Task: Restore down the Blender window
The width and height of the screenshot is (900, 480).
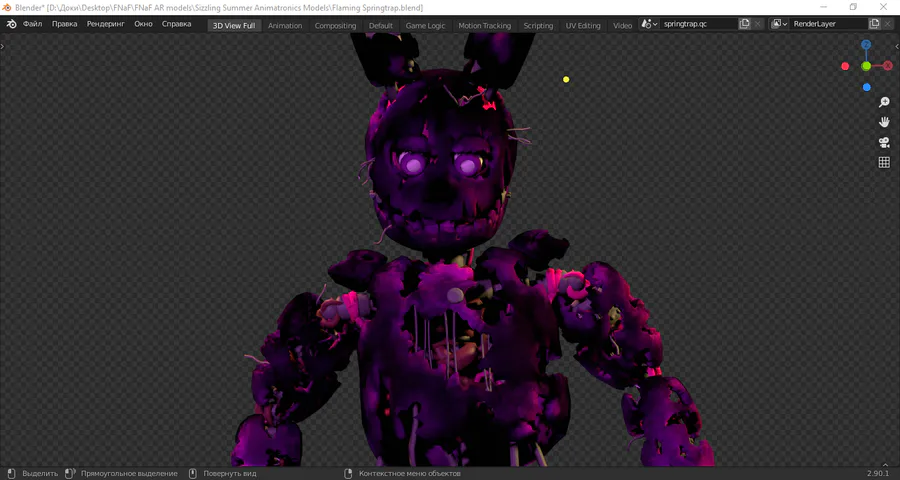Action: click(x=854, y=7)
